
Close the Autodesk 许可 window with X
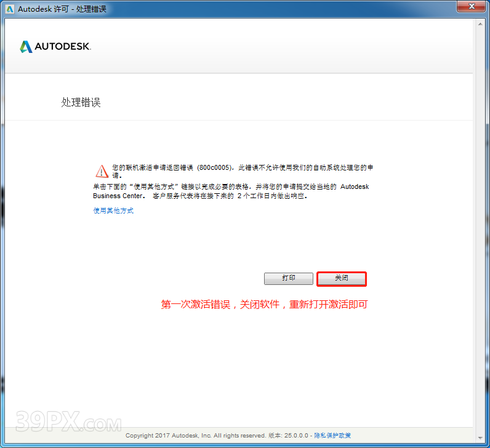coord(472,6)
